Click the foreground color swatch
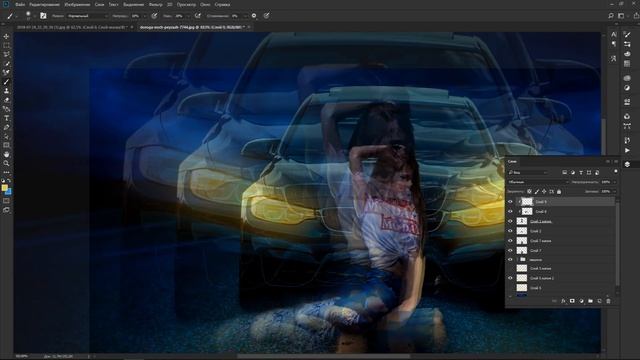Screen dimensions: 640x360 [x=4, y=188]
